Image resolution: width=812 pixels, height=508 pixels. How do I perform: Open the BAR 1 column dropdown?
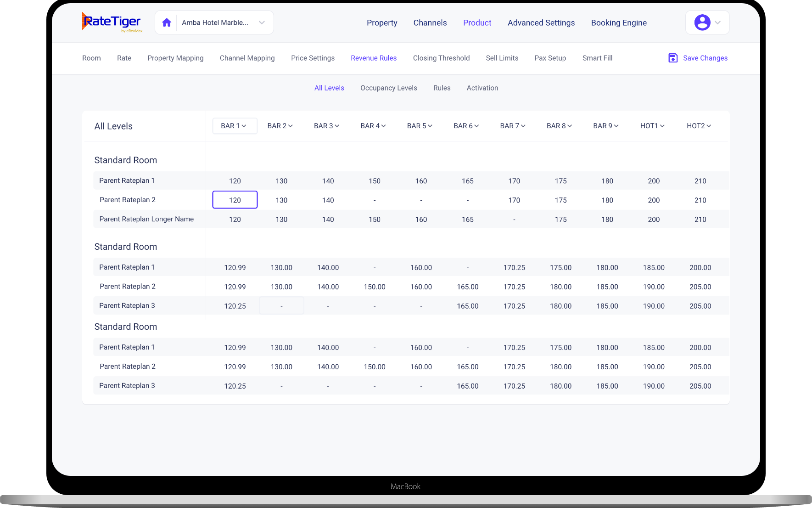(x=235, y=126)
